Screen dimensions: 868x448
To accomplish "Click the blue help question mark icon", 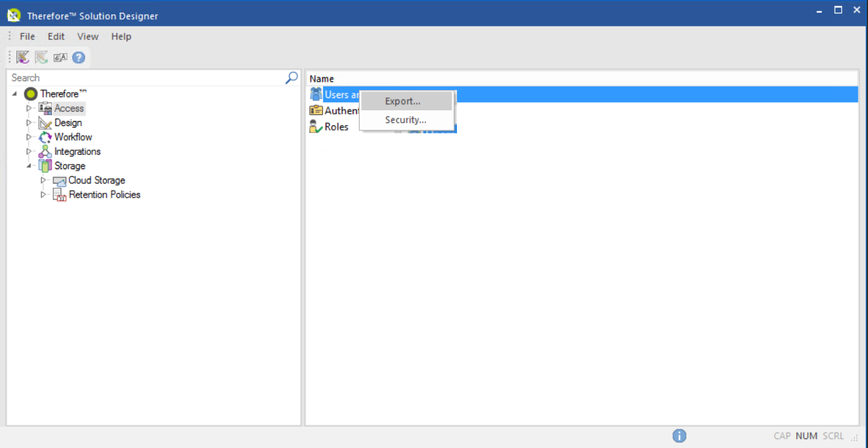I will tap(79, 58).
